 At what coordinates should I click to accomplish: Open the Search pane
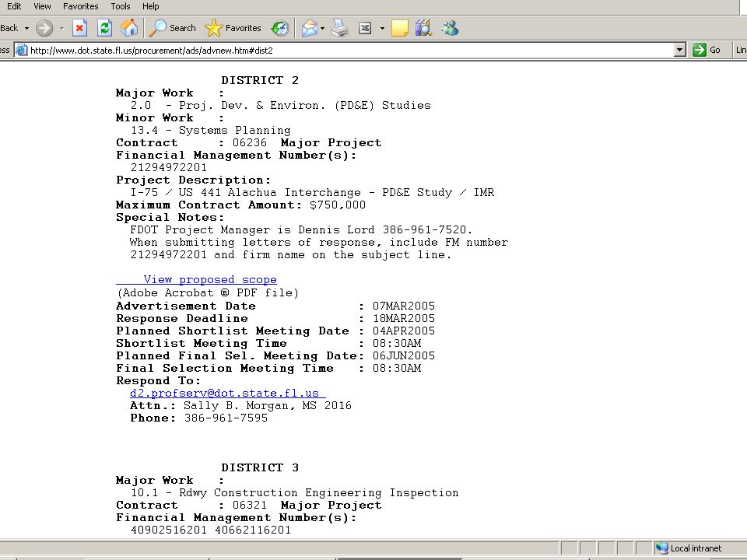[173, 28]
